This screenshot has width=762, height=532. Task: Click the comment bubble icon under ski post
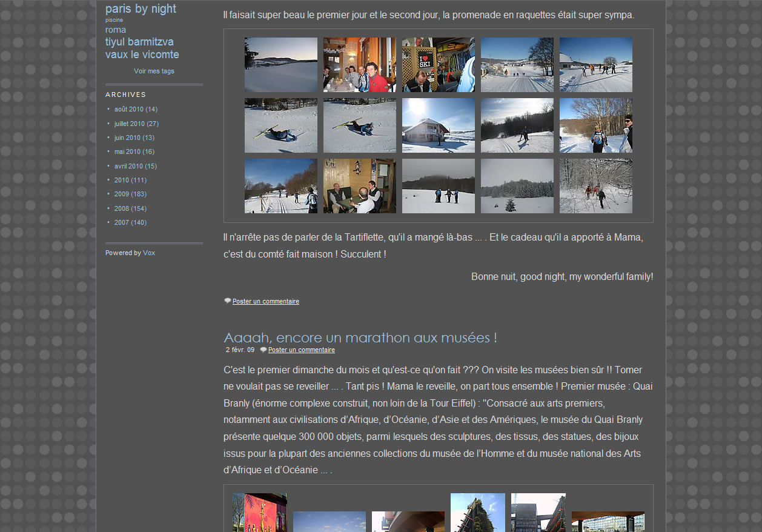tap(228, 301)
